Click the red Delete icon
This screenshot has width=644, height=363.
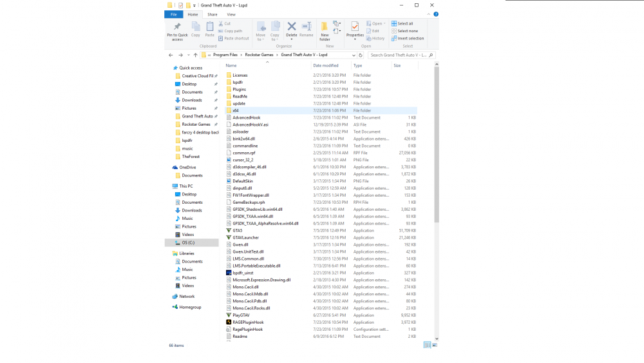[292, 26]
